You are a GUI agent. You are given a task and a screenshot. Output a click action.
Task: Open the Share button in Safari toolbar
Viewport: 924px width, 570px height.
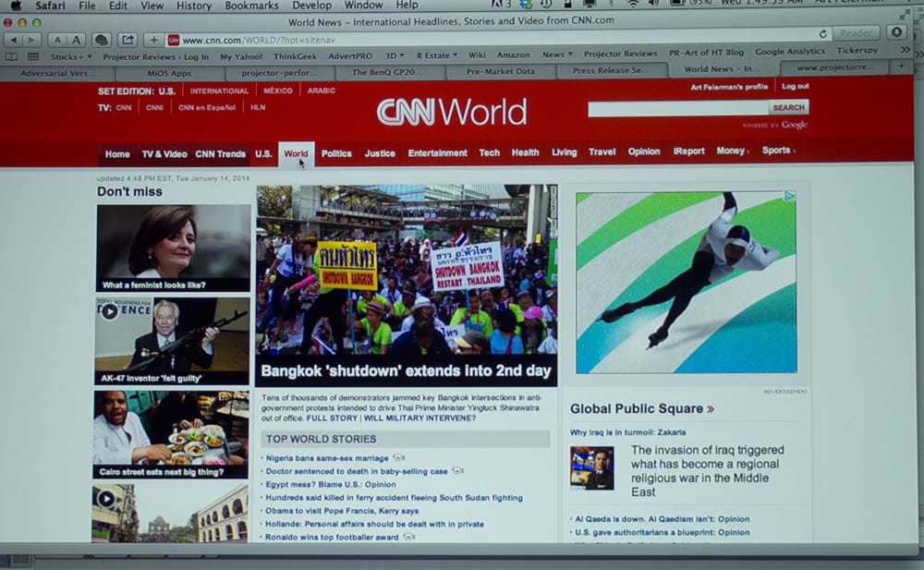pyautogui.click(x=128, y=40)
